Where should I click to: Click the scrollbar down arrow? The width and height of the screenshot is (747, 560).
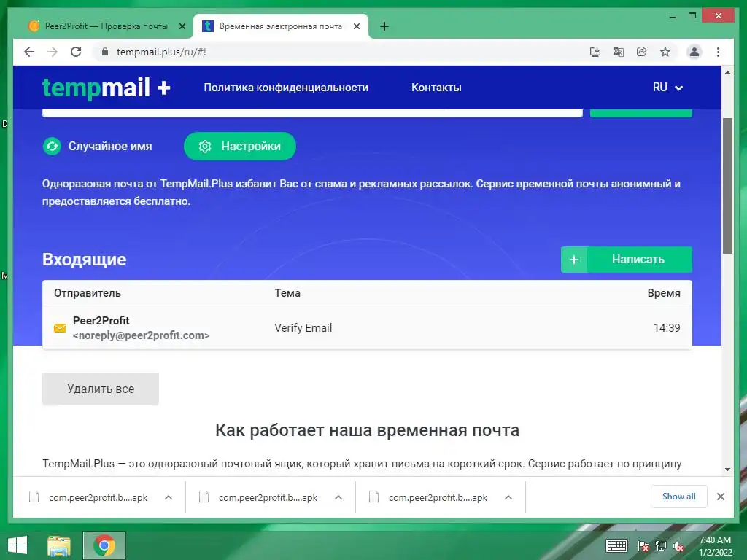point(727,469)
